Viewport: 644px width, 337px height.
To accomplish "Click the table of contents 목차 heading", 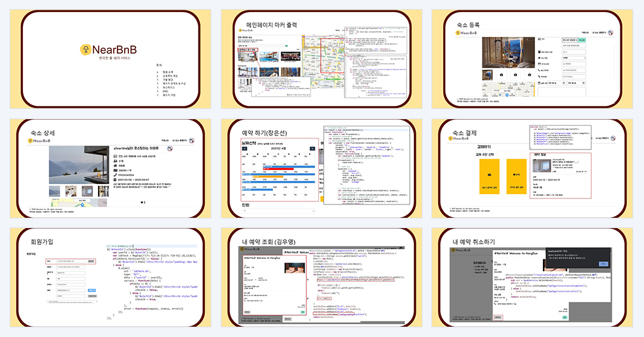I will (159, 65).
